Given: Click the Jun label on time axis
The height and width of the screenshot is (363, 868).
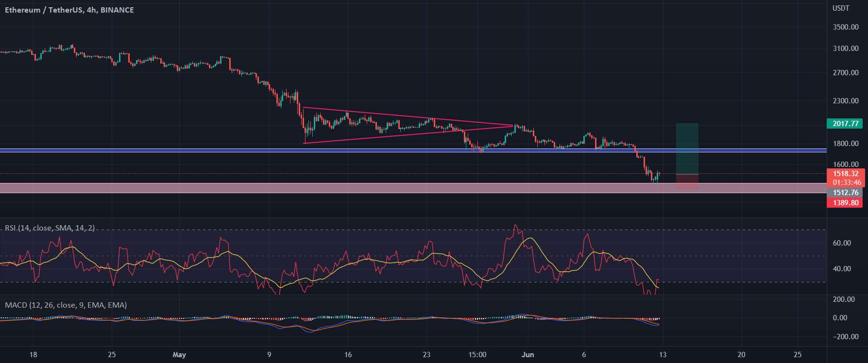Looking at the screenshot, I should (528, 355).
